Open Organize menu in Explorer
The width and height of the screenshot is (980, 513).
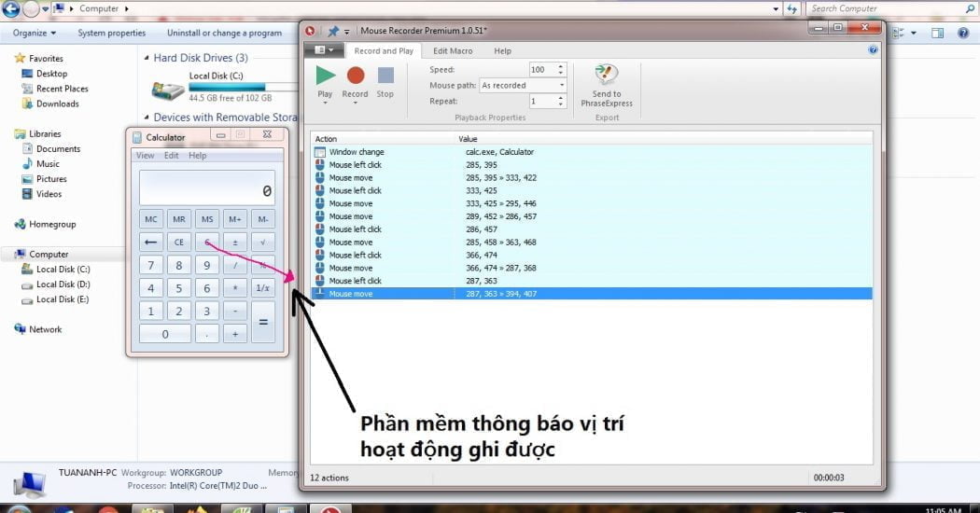pyautogui.click(x=35, y=34)
